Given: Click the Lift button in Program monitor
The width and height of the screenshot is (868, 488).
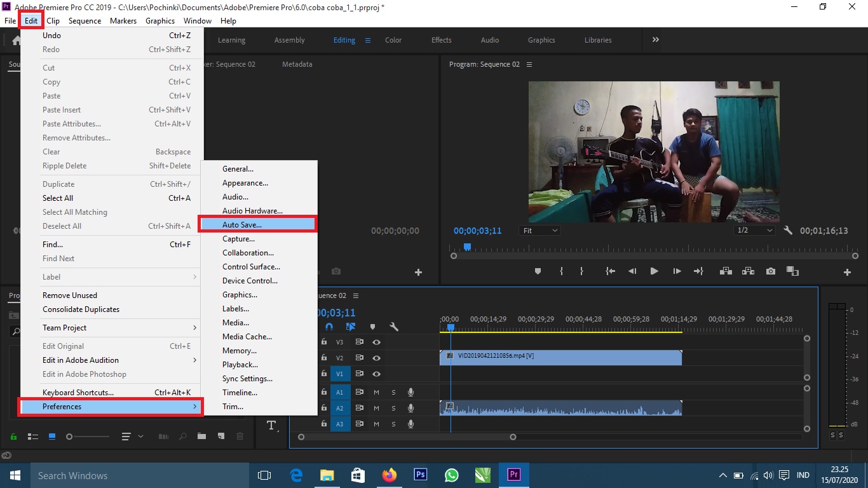Looking at the screenshot, I should coord(725,271).
